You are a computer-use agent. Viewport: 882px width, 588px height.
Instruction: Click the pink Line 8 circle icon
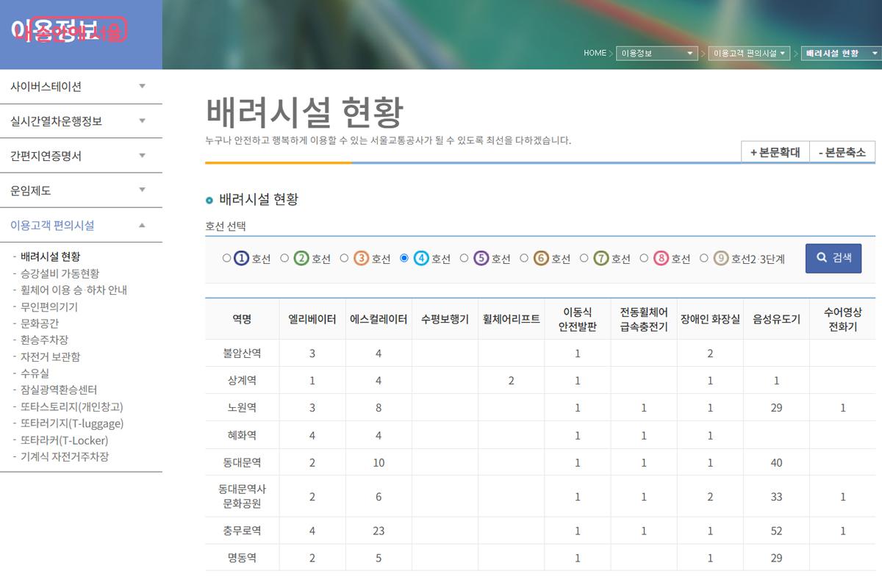pyautogui.click(x=661, y=258)
